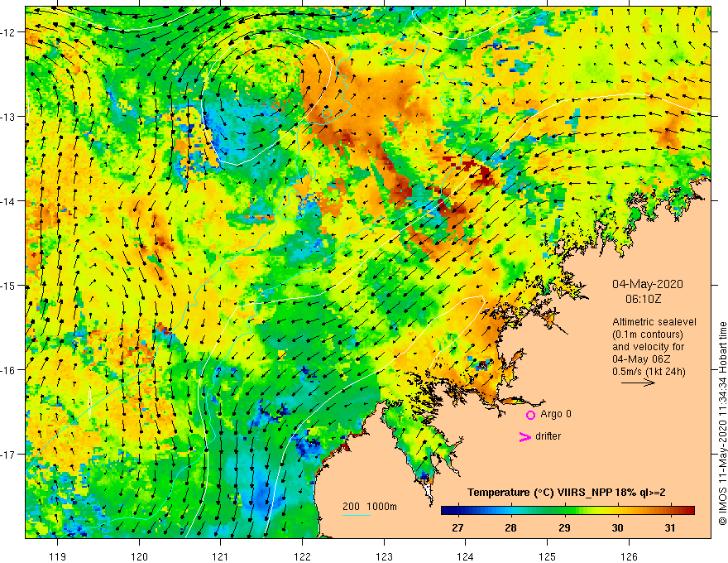Click latitude axis label '-13'
728x563 pixels.
8,117
